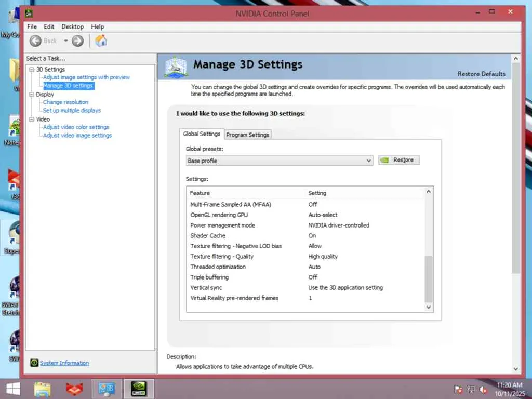The width and height of the screenshot is (532, 399).
Task: Select the Power management mode row
Action: (x=305, y=225)
